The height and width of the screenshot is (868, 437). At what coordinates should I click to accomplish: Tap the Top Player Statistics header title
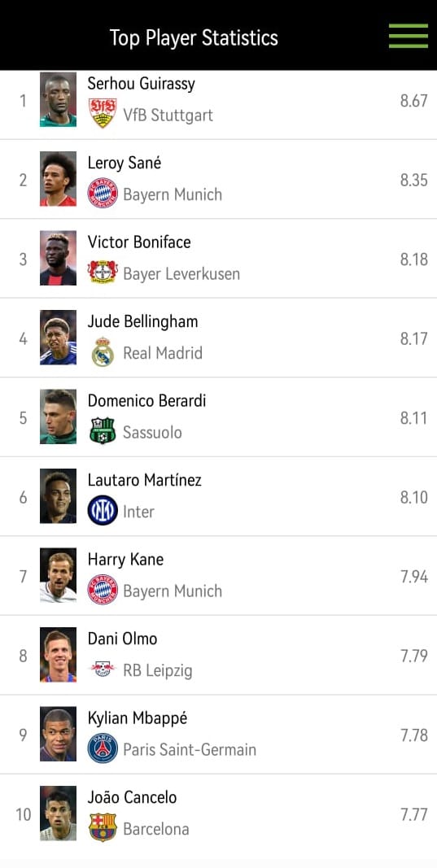[x=194, y=38]
